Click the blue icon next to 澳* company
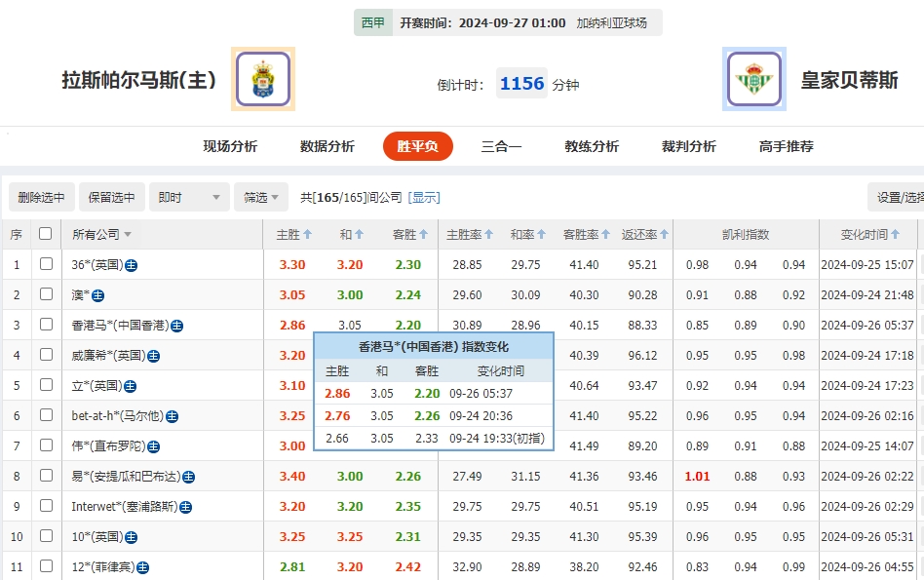Viewport: 924px width, 580px height. [97, 293]
